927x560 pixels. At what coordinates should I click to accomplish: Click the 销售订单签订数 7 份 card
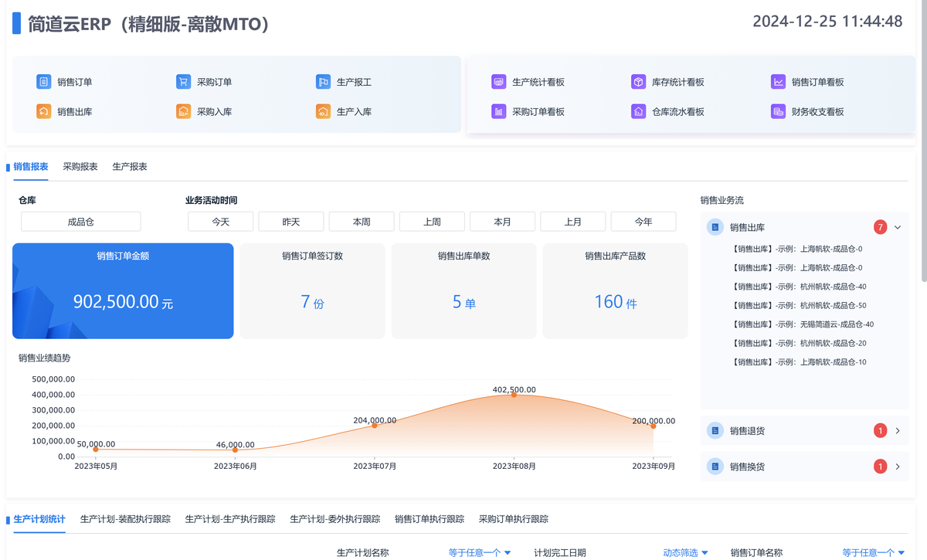pyautogui.click(x=313, y=291)
